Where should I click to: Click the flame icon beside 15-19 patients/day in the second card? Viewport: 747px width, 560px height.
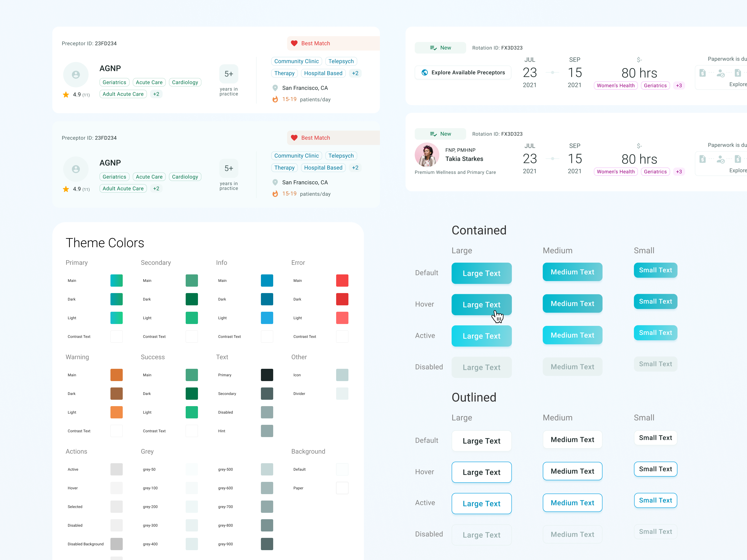(275, 194)
